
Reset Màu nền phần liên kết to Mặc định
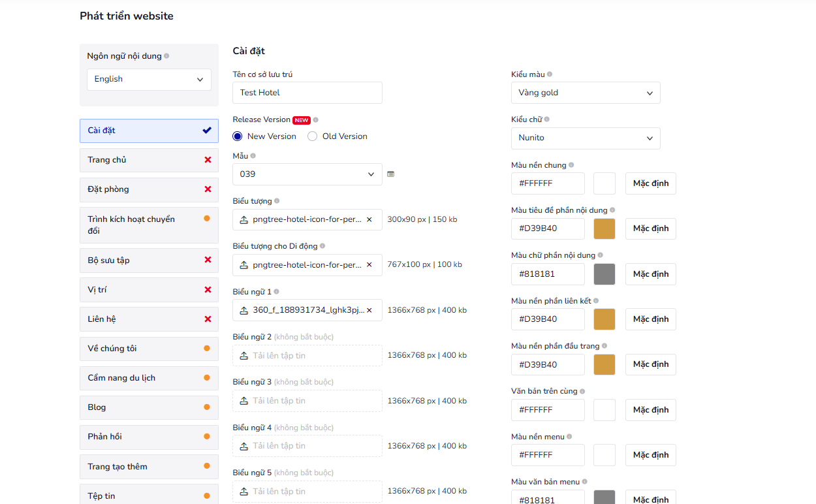click(651, 319)
